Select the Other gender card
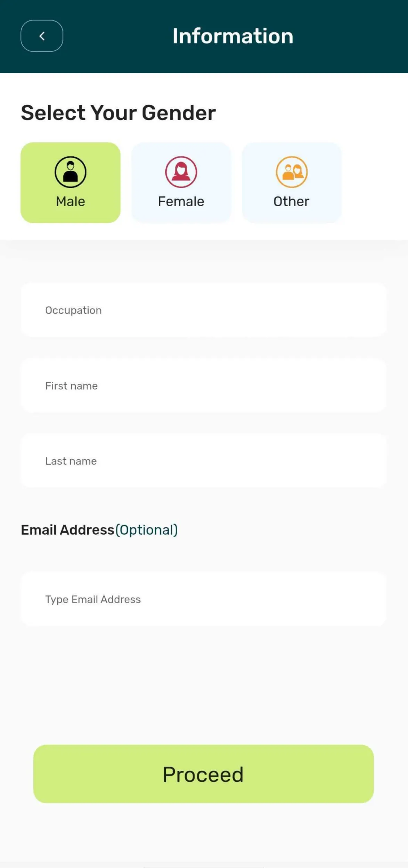Image resolution: width=408 pixels, height=868 pixels. coord(292,183)
